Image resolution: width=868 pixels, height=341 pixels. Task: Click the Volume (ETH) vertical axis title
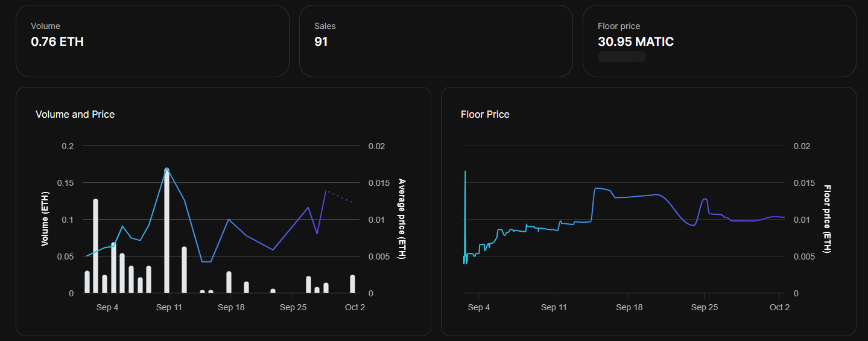(45, 219)
